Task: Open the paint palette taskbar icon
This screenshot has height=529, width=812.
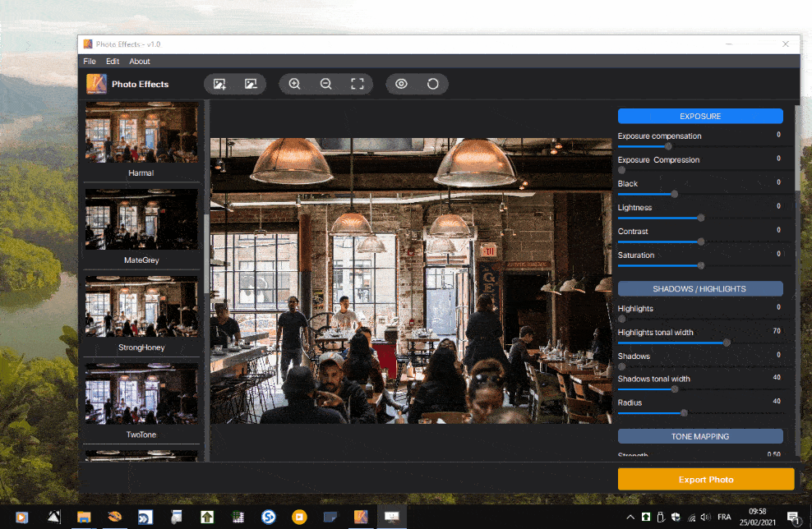Action: point(114,517)
